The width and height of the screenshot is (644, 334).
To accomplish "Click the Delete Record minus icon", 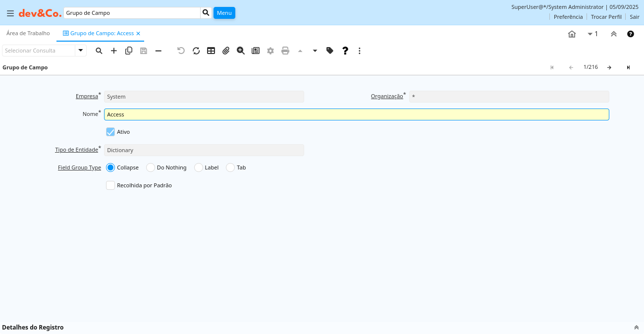I will point(159,51).
